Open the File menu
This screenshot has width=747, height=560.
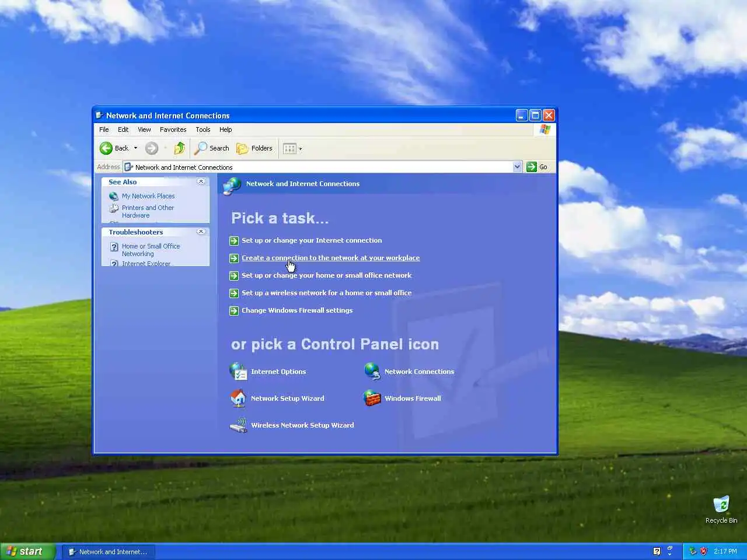point(104,129)
